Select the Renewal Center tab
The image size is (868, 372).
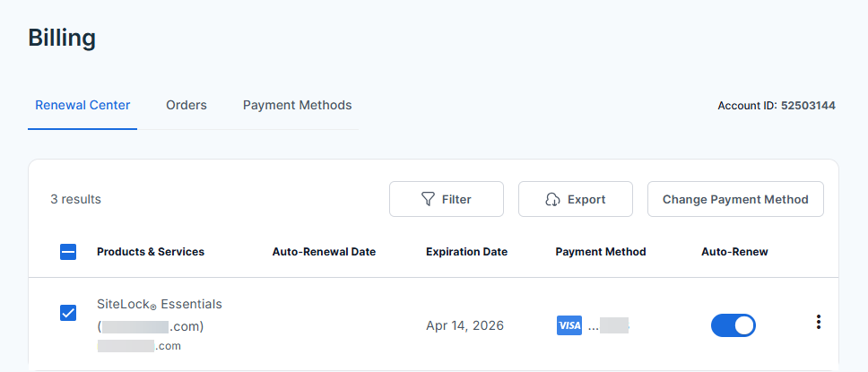click(x=82, y=105)
